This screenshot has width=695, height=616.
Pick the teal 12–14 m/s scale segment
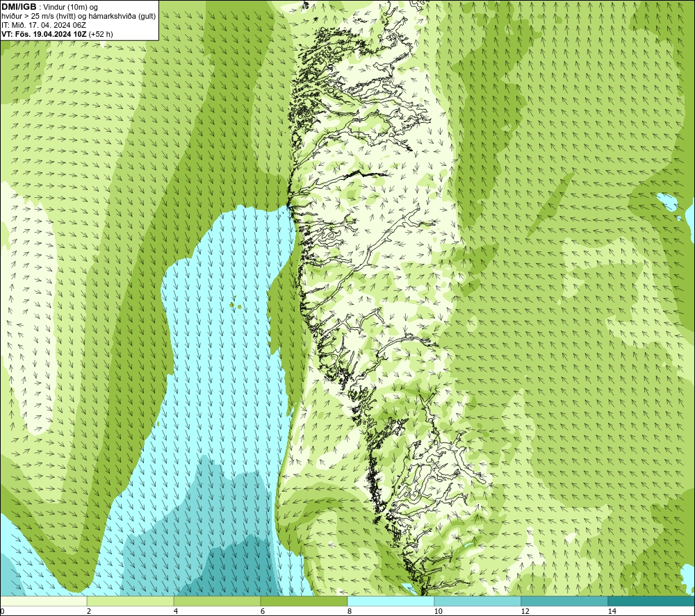(564, 601)
